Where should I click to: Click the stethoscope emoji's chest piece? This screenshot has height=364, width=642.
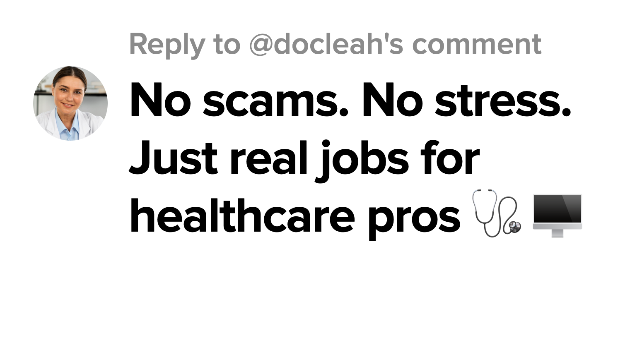(514, 227)
